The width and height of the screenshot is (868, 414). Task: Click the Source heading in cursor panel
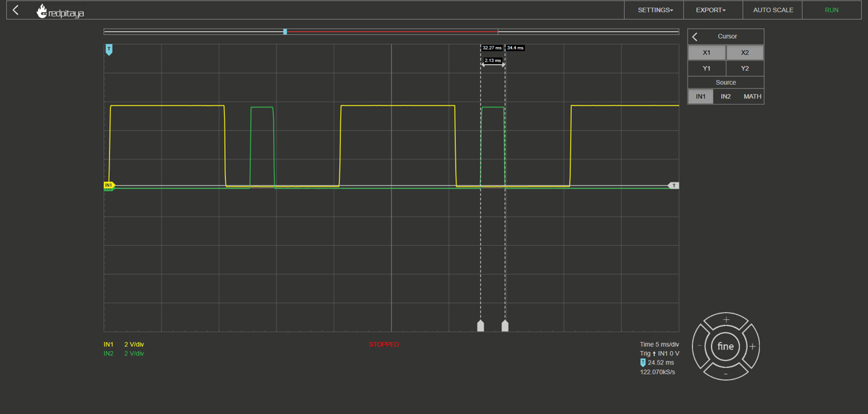click(726, 83)
